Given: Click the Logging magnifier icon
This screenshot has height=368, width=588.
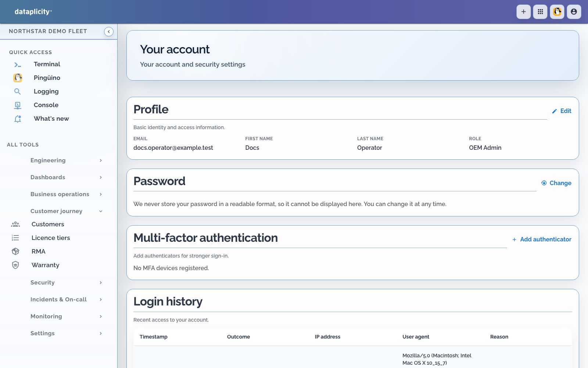Looking at the screenshot, I should coord(18,91).
